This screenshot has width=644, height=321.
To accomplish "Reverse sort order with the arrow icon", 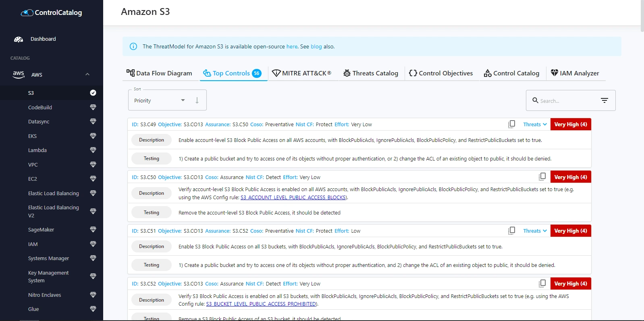I will [x=197, y=100].
